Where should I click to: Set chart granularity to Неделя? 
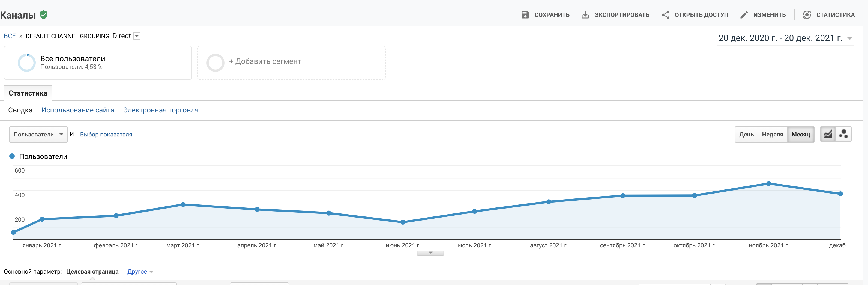point(772,135)
